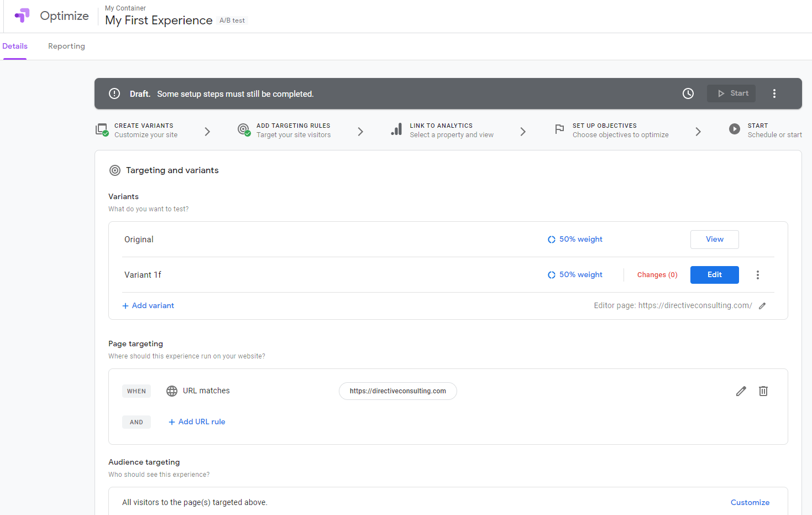Click the Set Up Objectives flag icon
Viewport: 812px width, 515px height.
pos(559,129)
